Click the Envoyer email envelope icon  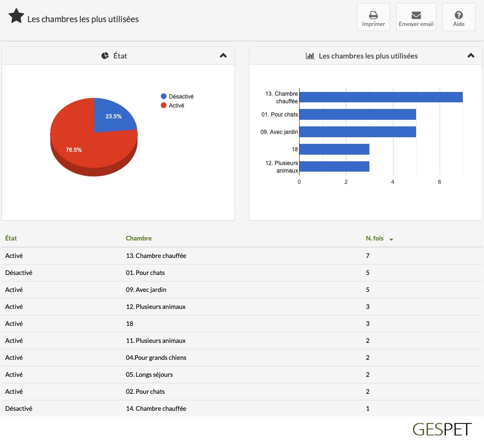tap(416, 15)
